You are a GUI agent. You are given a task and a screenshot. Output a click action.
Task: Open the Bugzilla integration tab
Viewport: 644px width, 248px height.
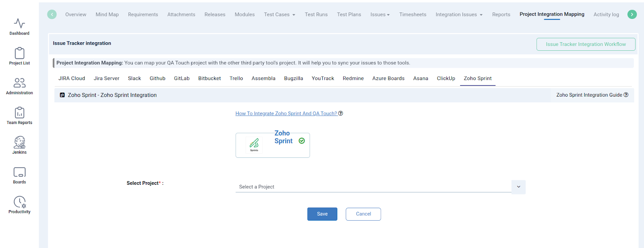pyautogui.click(x=293, y=79)
